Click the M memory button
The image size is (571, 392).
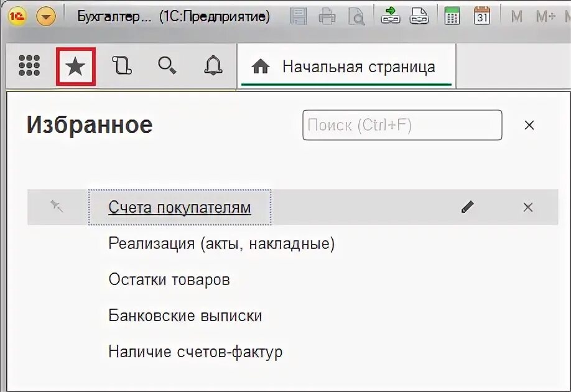516,16
